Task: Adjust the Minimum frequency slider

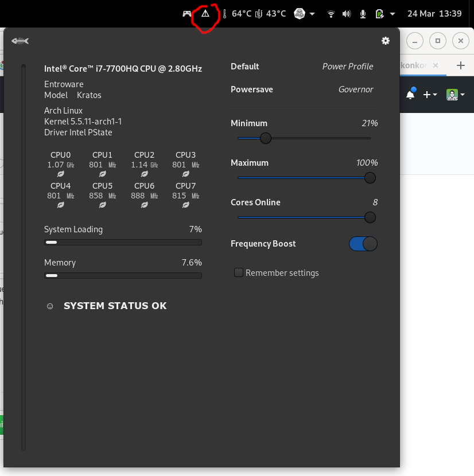Action: click(304, 138)
